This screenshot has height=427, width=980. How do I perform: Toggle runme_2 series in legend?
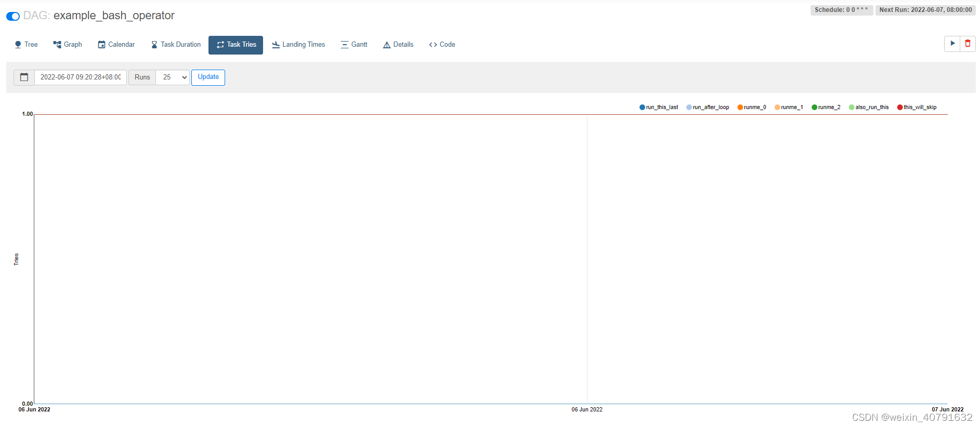(x=826, y=108)
